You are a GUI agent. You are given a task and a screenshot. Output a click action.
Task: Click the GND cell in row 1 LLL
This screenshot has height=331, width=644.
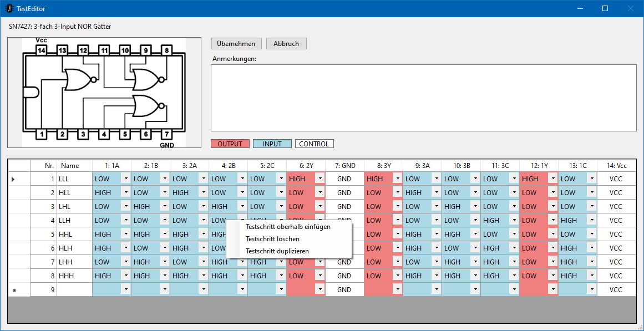[344, 179]
